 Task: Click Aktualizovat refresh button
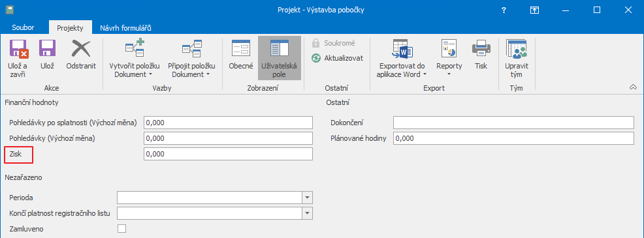point(338,58)
